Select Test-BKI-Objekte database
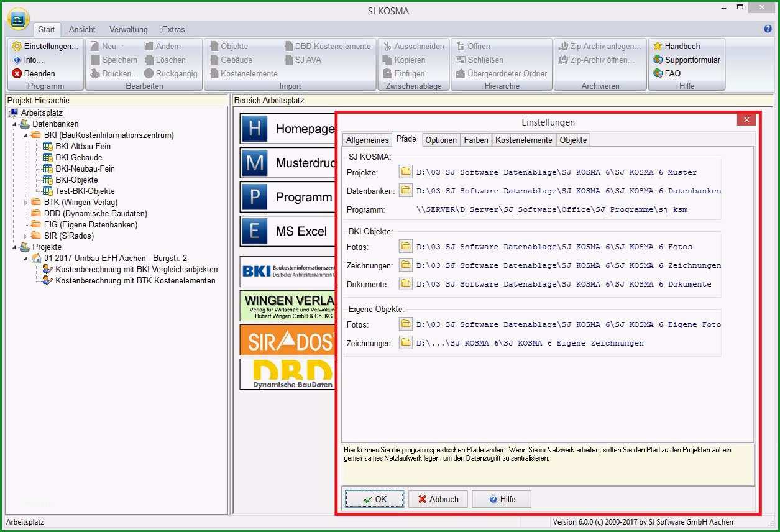This screenshot has height=532, width=780. tap(85, 191)
